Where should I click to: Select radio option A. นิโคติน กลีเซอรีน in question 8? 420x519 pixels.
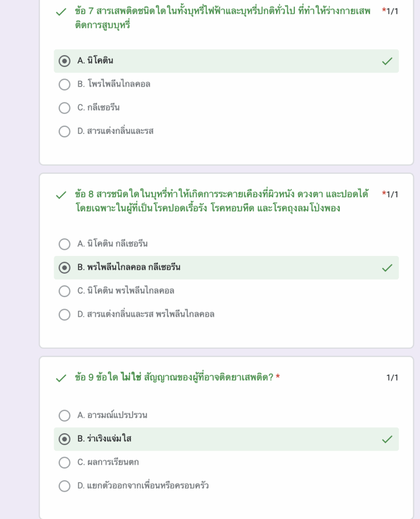tap(64, 244)
